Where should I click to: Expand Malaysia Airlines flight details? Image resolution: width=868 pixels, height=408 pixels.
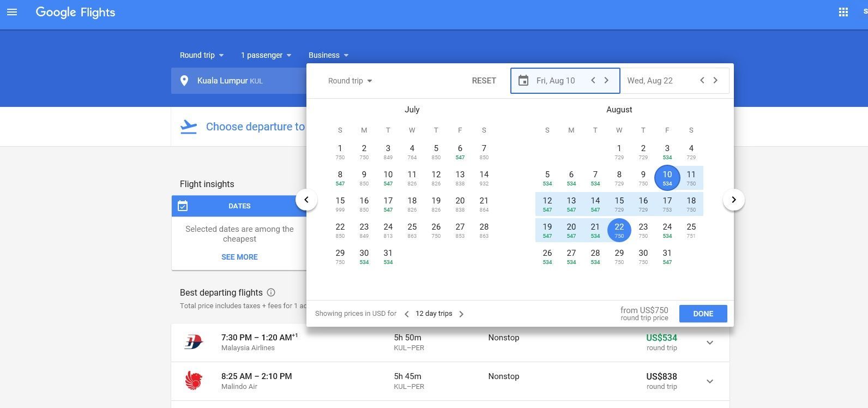709,343
